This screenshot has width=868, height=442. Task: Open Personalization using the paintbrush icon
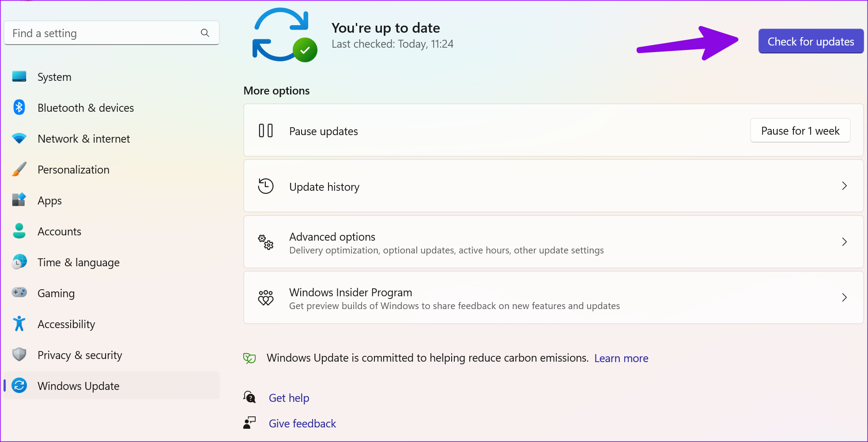click(x=19, y=169)
